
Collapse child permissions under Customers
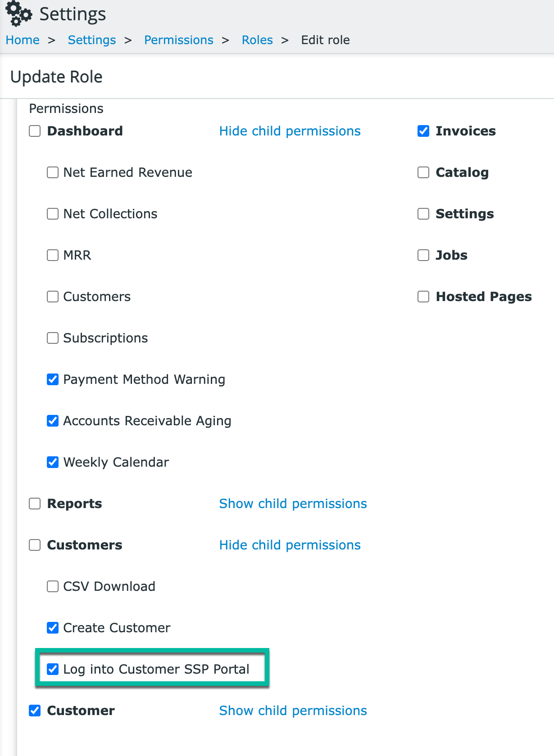(290, 545)
